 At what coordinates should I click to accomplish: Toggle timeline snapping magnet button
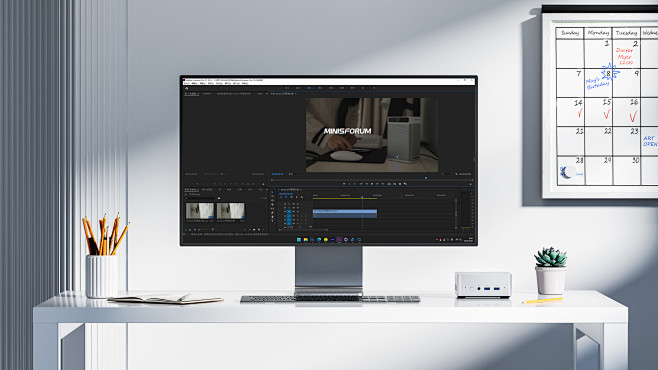(286, 197)
